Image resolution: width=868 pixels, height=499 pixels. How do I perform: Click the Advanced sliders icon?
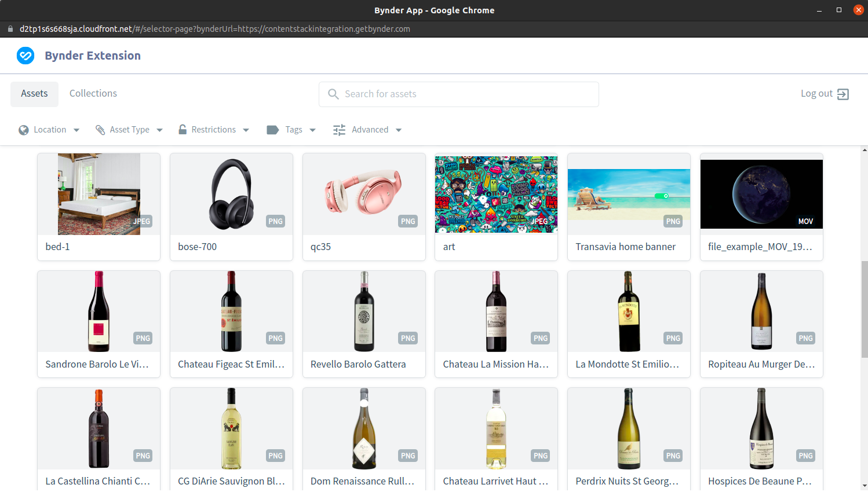(340, 130)
